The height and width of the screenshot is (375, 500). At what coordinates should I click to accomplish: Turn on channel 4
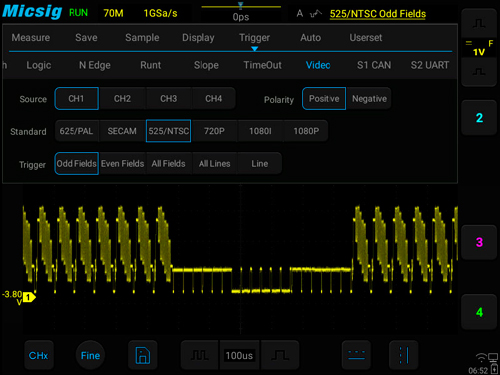(479, 312)
